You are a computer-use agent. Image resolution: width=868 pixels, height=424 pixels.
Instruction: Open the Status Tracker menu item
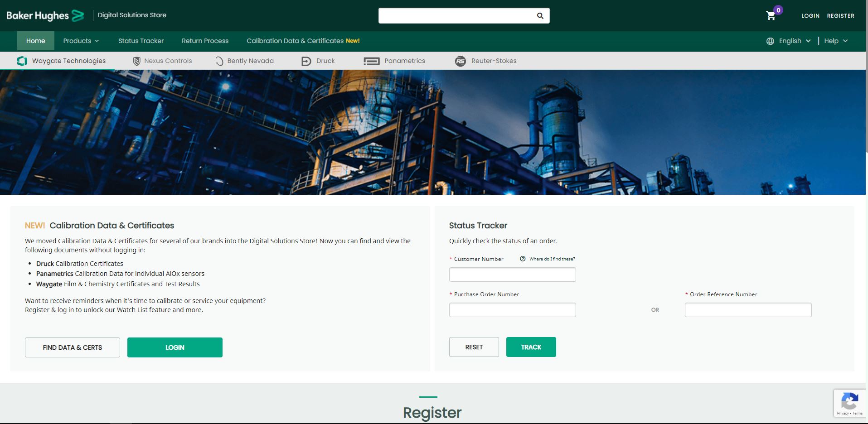(141, 41)
